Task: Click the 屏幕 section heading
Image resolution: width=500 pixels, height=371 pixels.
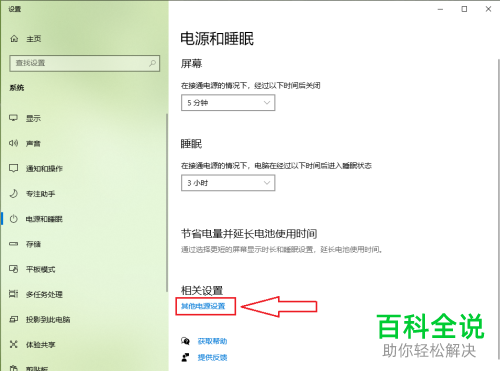Action: [191, 63]
